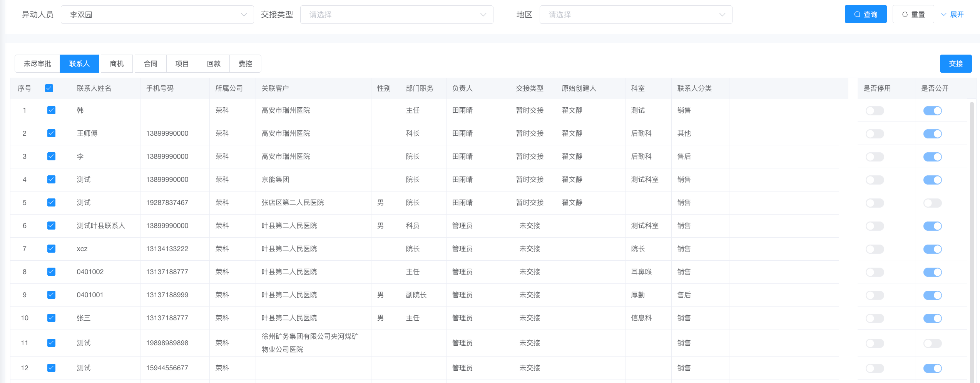Switch to the 合同 tab

pyautogui.click(x=151, y=63)
